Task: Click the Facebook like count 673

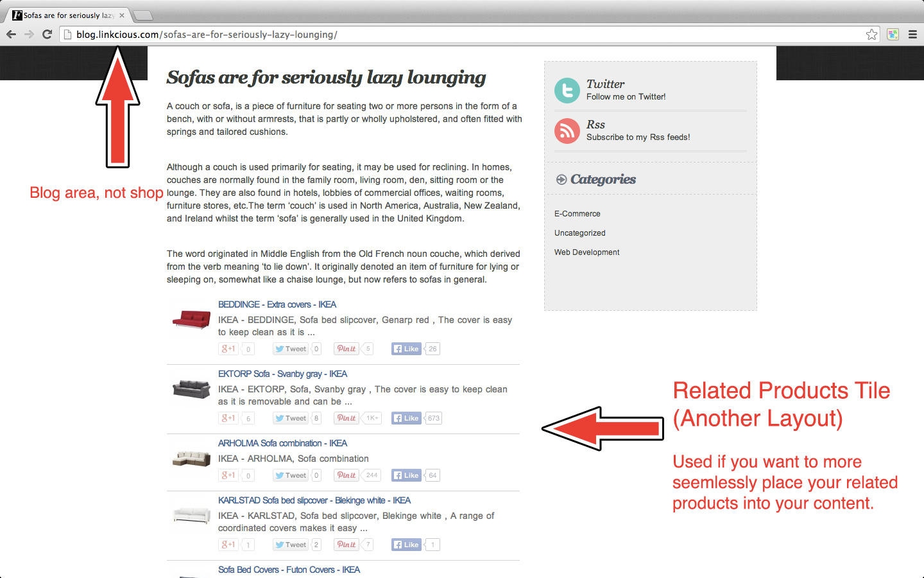Action: 434,418
